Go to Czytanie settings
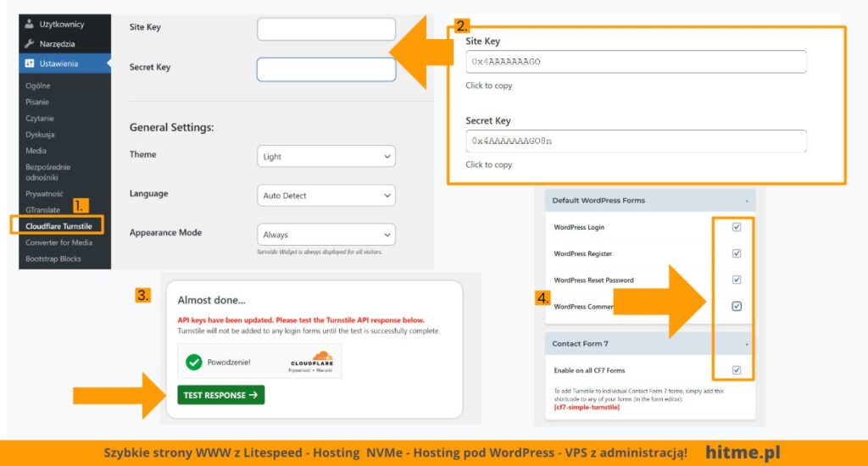868x466 pixels. (x=40, y=118)
